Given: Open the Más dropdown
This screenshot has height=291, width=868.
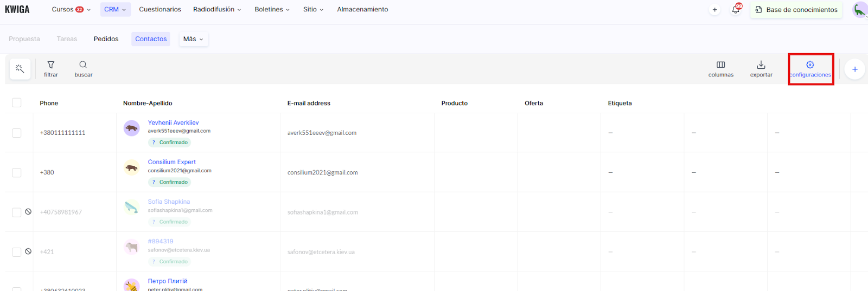Looking at the screenshot, I should pyautogui.click(x=193, y=39).
